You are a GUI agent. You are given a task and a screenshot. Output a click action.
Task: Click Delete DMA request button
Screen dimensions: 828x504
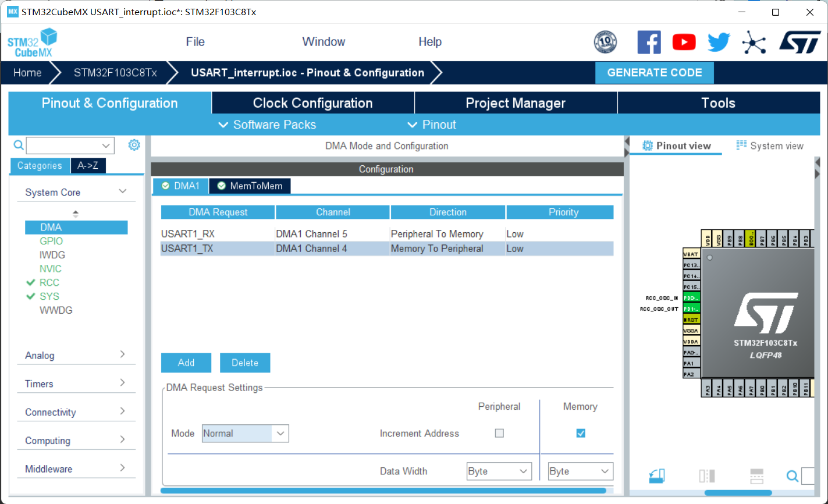pos(245,363)
